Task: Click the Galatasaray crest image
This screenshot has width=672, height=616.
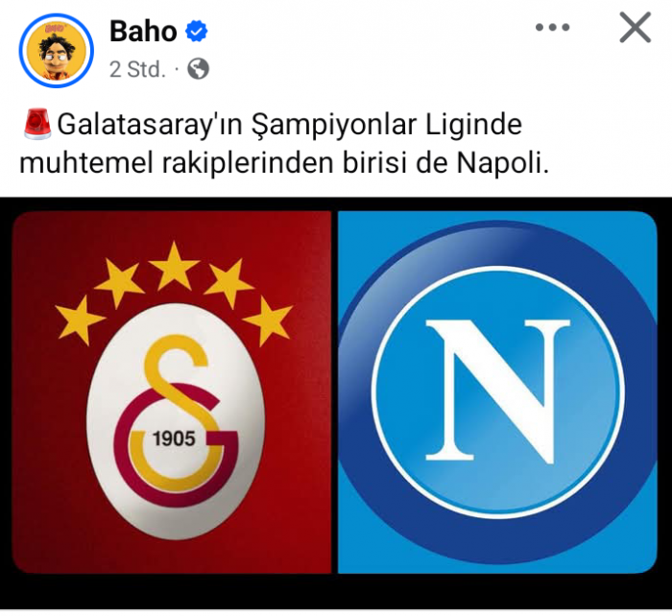Action: pos(172,392)
